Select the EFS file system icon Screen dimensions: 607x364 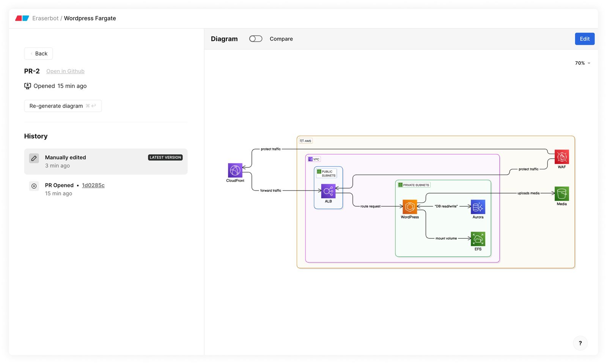478,239
